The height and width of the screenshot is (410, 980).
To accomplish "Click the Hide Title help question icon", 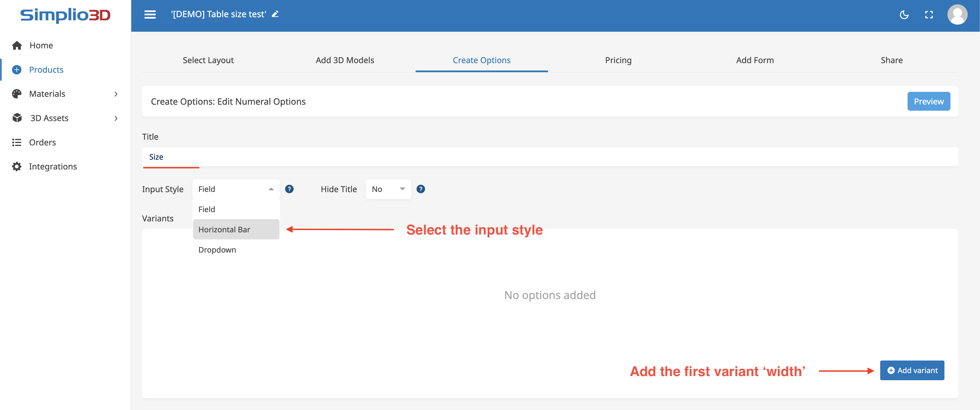I will [x=420, y=189].
